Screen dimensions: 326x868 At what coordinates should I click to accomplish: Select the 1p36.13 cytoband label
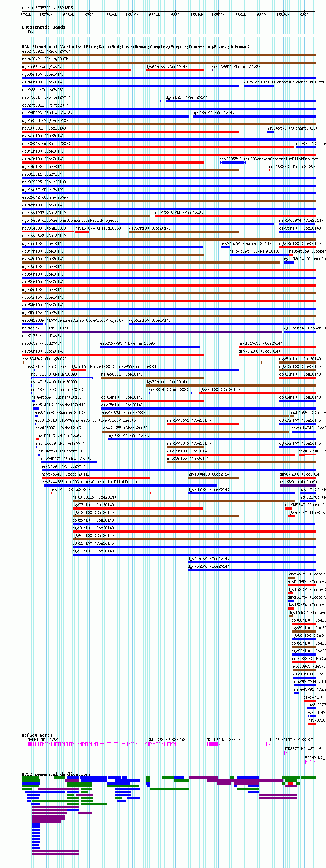pyautogui.click(x=30, y=31)
